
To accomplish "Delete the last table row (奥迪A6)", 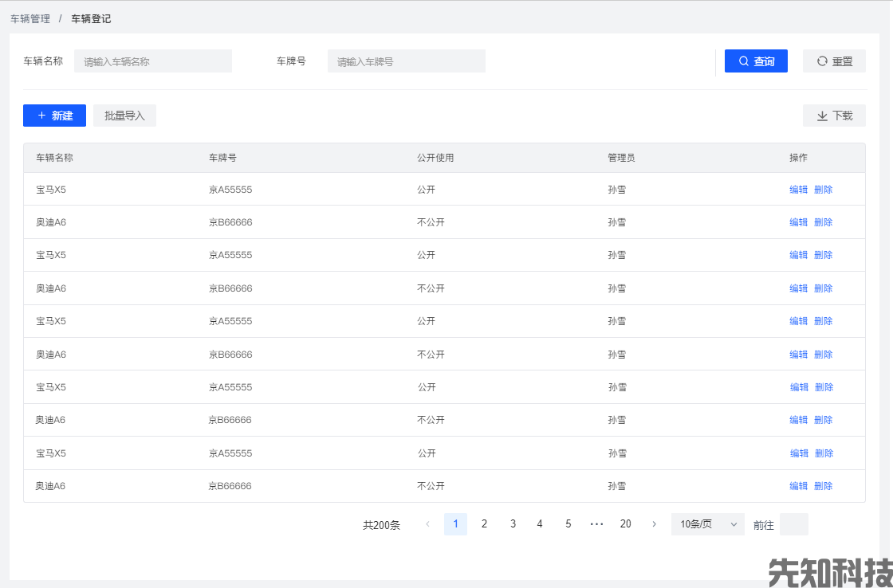I will 824,485.
